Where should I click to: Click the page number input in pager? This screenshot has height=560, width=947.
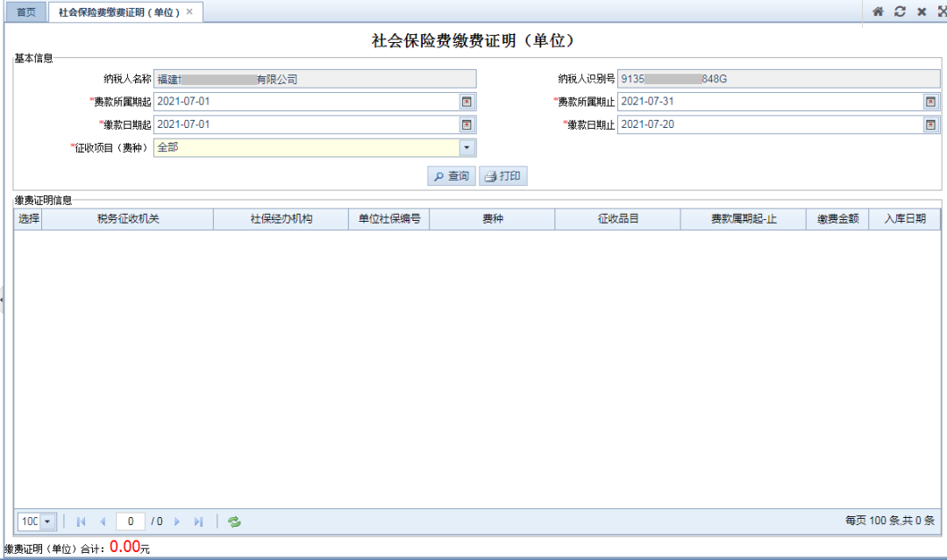tap(131, 521)
